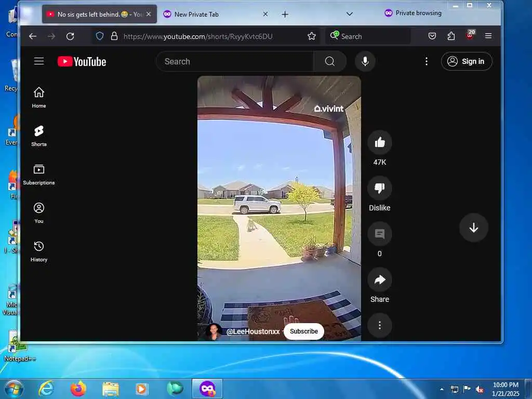
Task: Show hidden tray icons arrow
Action: (442, 389)
